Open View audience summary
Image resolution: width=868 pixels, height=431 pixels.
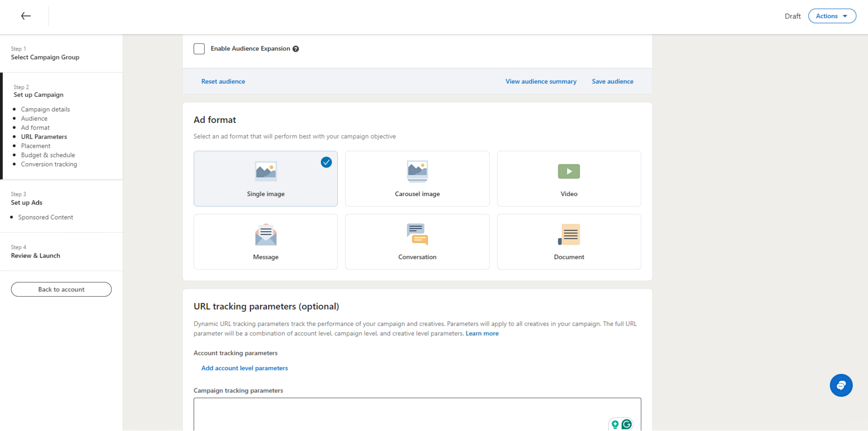(x=541, y=81)
